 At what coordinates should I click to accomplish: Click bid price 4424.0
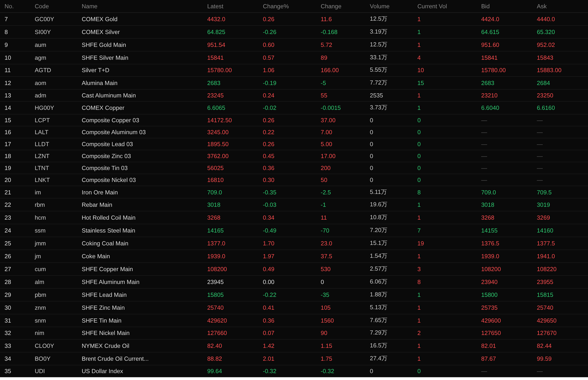(490, 19)
